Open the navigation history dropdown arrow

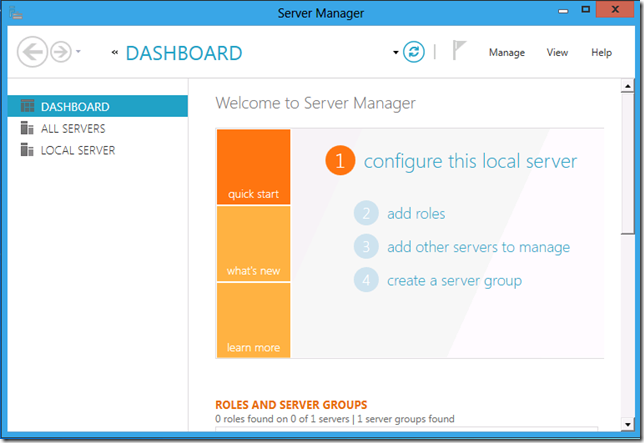(78, 52)
